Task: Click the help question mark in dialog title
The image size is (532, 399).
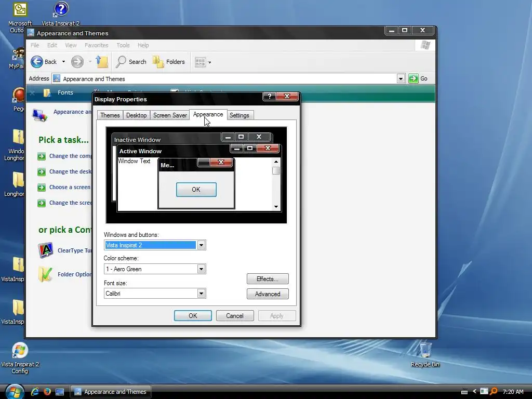Action: tap(270, 96)
